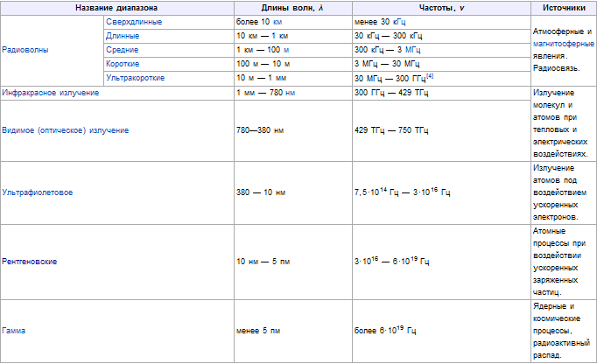Viewport: 597px width, 364px height.
Task: Click the м link in '1 км — 100 м'
Action: [x=286, y=50]
